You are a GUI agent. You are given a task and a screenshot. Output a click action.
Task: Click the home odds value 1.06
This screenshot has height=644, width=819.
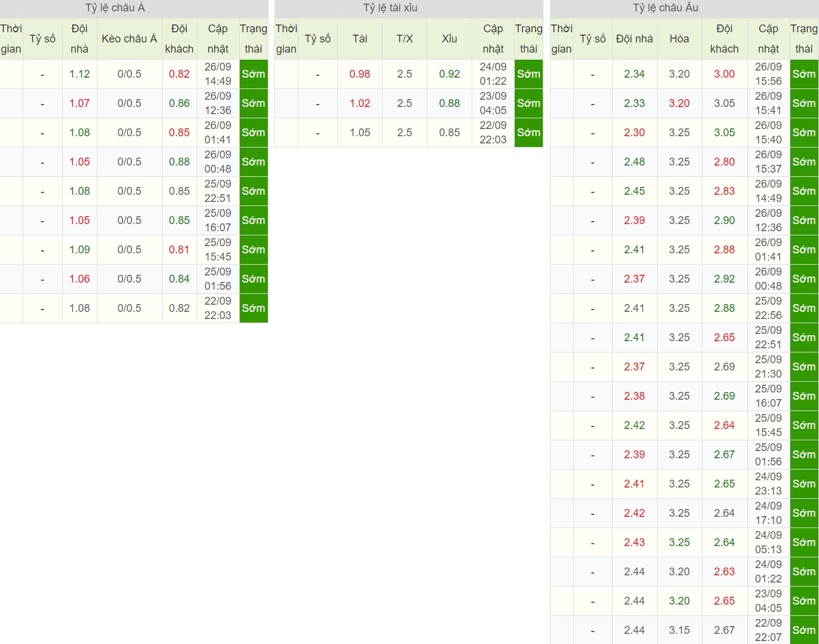(80, 279)
